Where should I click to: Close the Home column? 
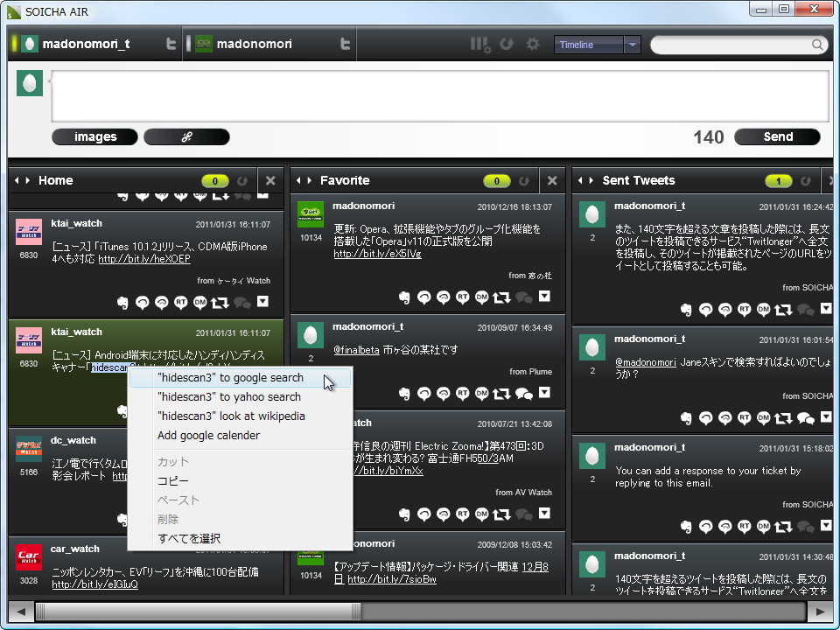[270, 181]
